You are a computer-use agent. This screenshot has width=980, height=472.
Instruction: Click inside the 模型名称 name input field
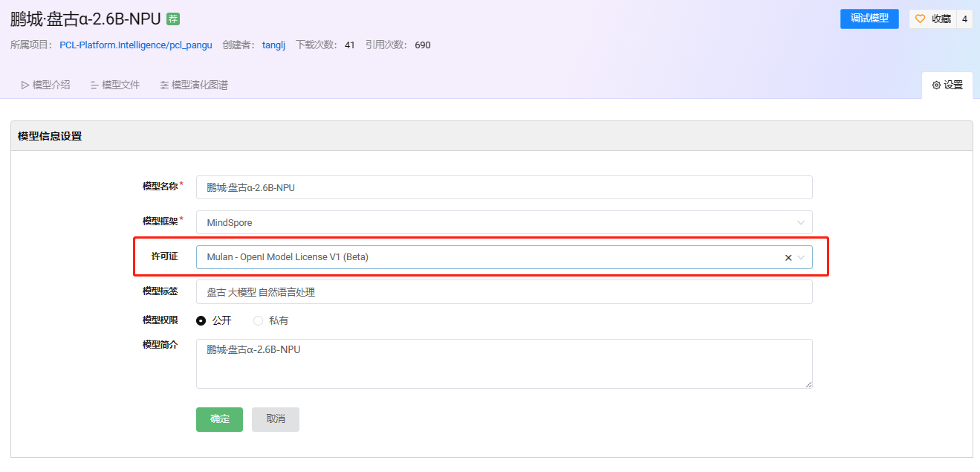[504, 187]
